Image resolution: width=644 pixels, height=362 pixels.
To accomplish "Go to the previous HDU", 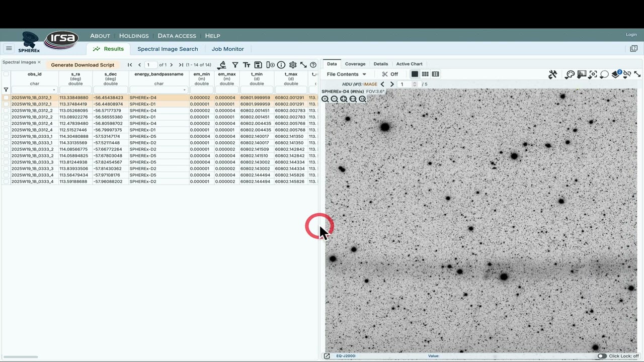I will point(382,84).
